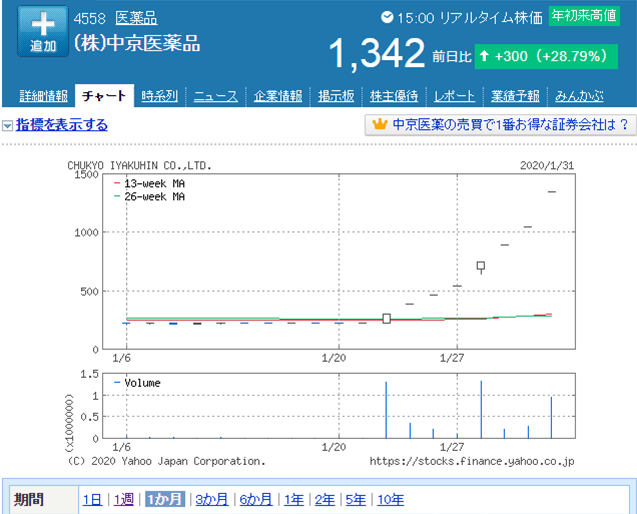Click the 期間 label
This screenshot has height=514, width=637.
(28, 499)
